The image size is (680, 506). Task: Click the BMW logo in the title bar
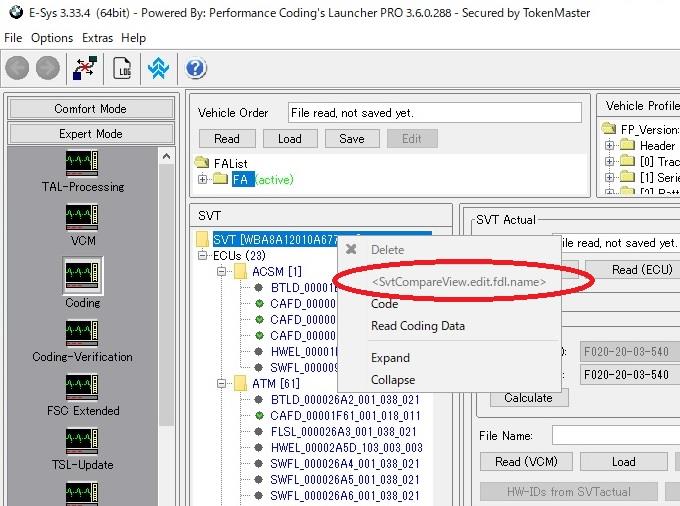tap(16, 12)
